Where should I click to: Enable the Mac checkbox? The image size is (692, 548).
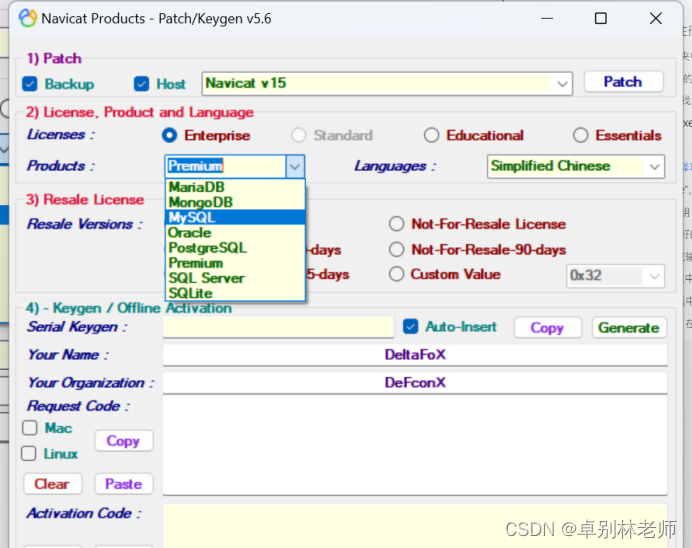click(x=30, y=428)
